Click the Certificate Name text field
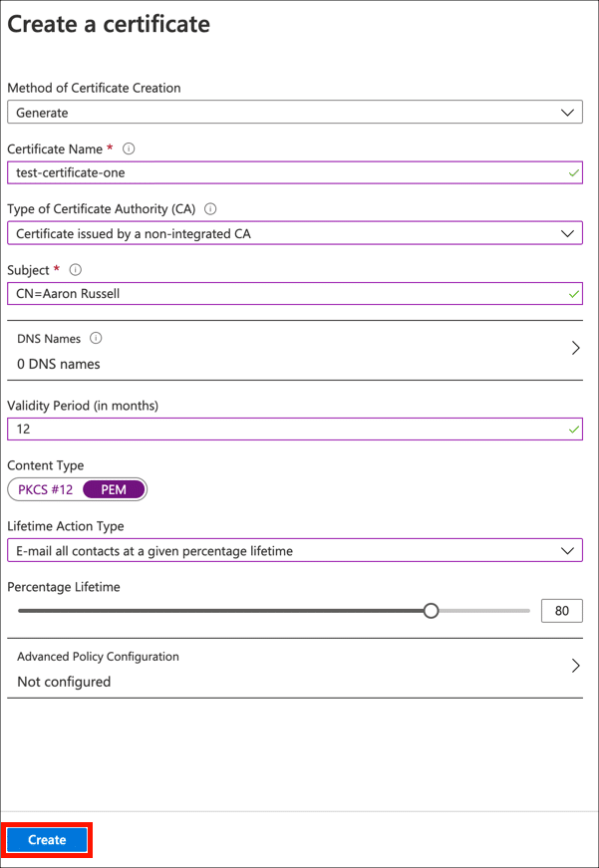The height and width of the screenshot is (868, 599). click(x=279, y=172)
